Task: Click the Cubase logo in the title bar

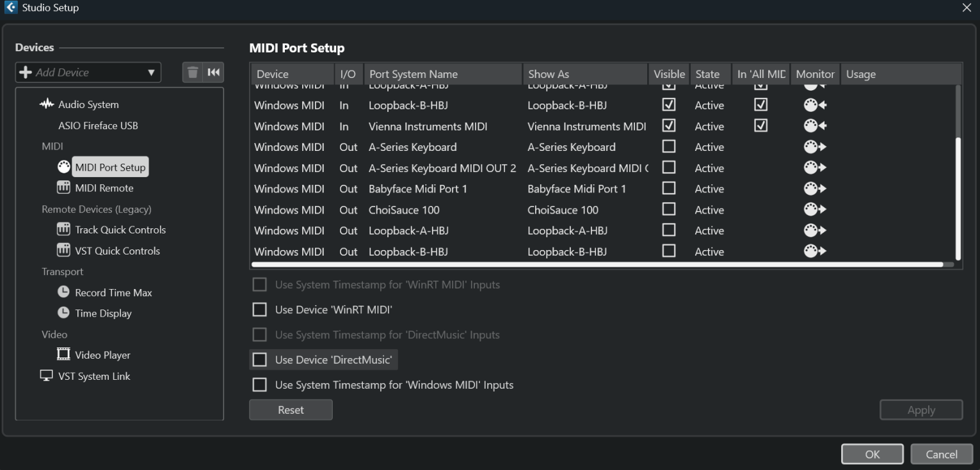Action: click(10, 7)
